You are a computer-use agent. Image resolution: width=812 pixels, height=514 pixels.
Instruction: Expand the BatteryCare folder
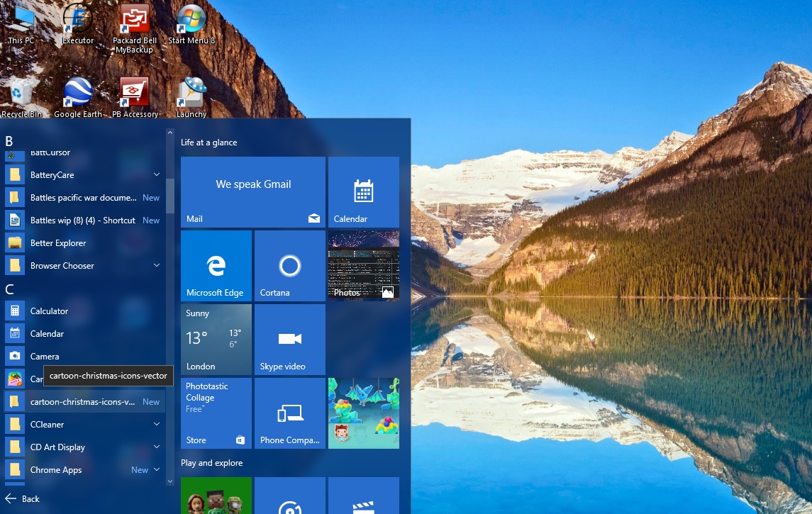(157, 175)
